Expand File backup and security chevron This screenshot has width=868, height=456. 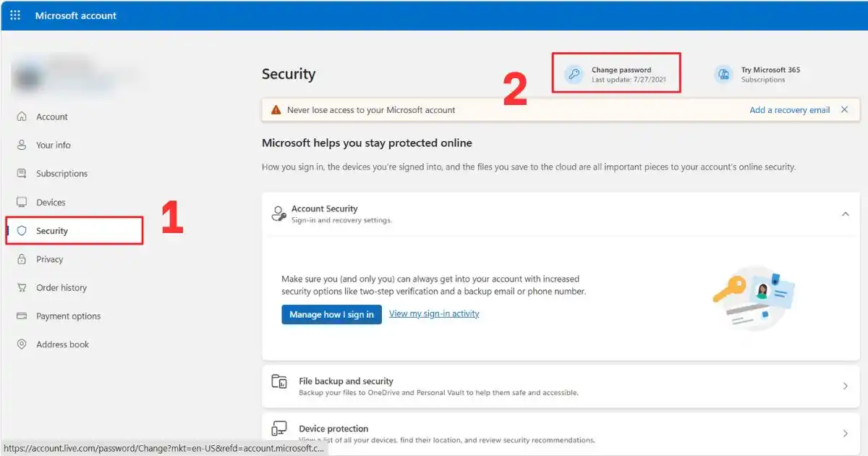845,387
